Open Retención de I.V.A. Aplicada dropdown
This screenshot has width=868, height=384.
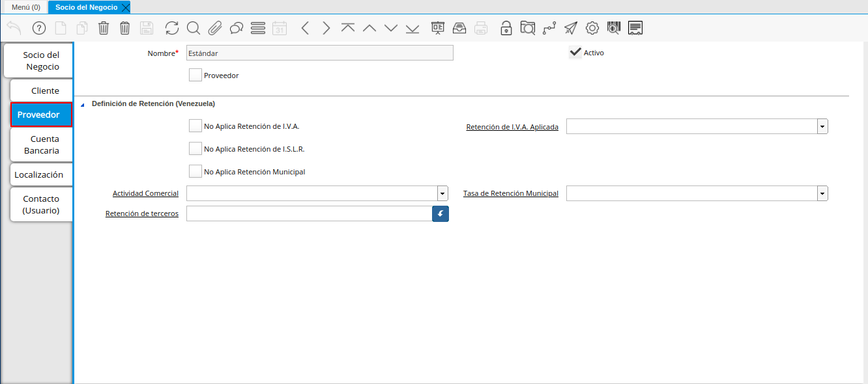pyautogui.click(x=822, y=127)
